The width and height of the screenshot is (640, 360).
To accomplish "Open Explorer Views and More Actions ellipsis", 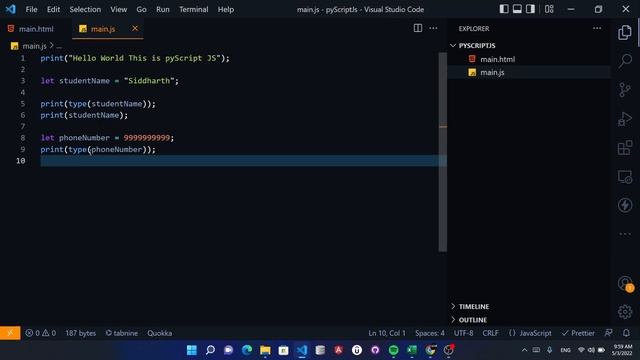I will tap(597, 28).
